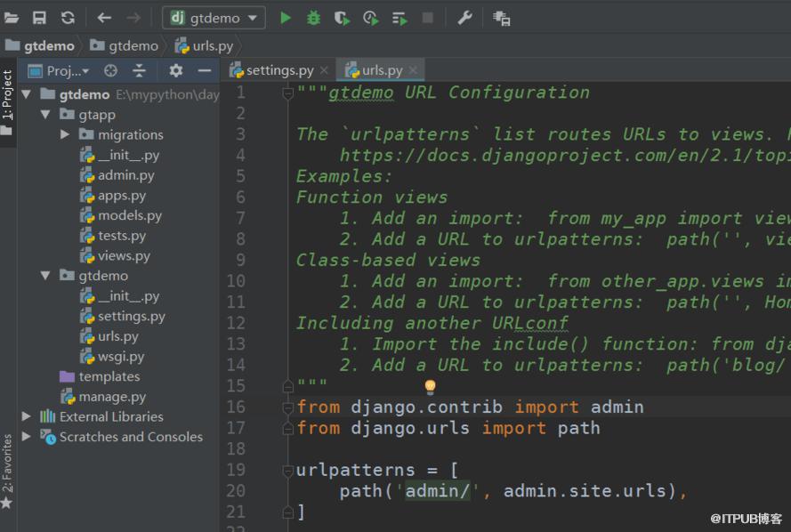Open views.py in the project tree
This screenshot has width=791, height=532.
(x=115, y=255)
